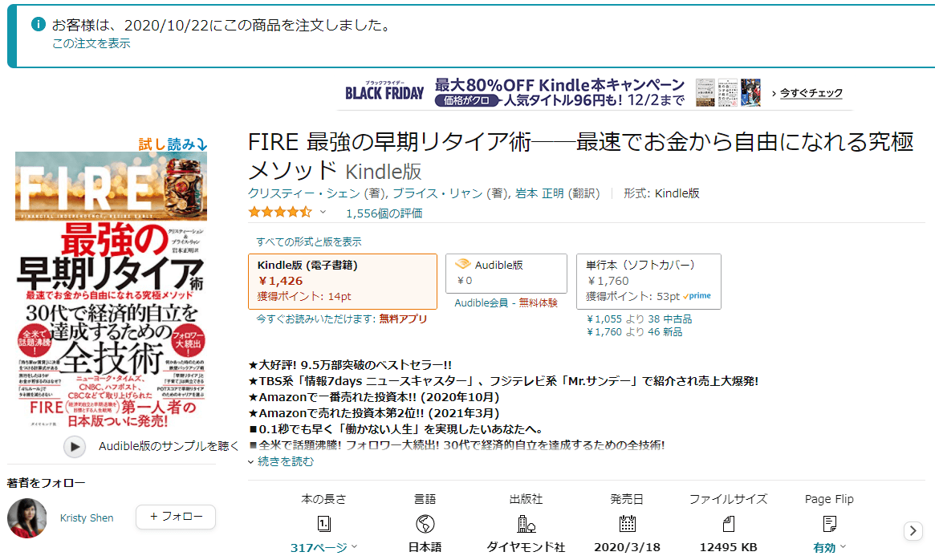Image resolution: width=935 pixels, height=560 pixels.
Task: Click the ファイルサイズ file icon
Action: [728, 524]
